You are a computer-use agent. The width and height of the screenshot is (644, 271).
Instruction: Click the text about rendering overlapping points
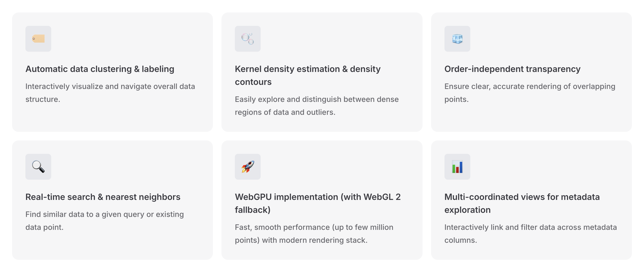pyautogui.click(x=529, y=93)
